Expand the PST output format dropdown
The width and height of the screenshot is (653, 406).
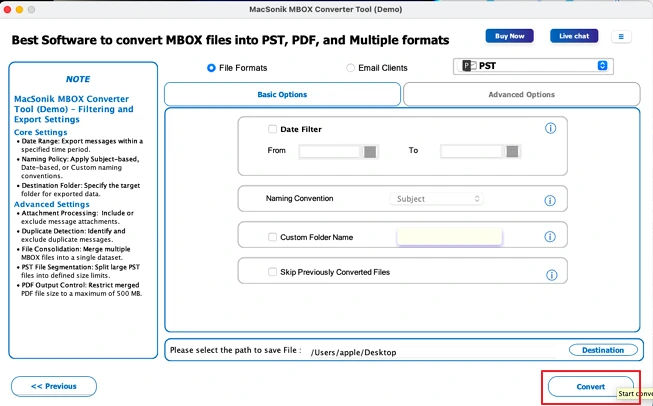click(x=533, y=66)
